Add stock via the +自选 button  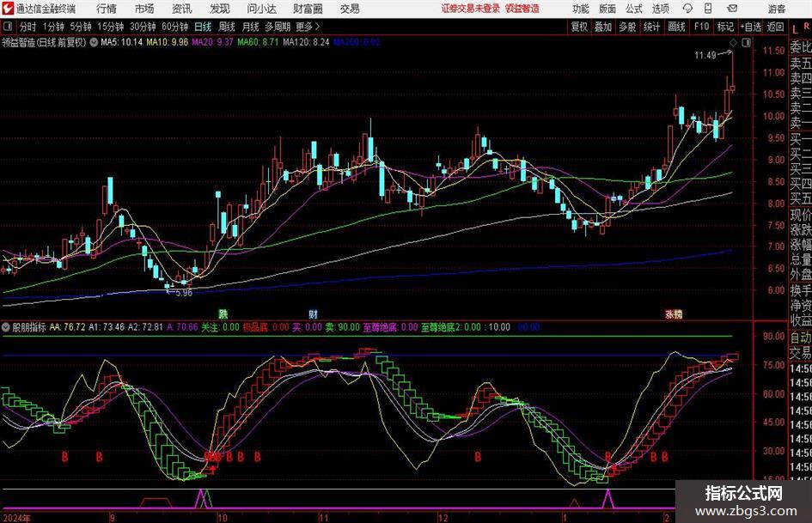click(751, 27)
